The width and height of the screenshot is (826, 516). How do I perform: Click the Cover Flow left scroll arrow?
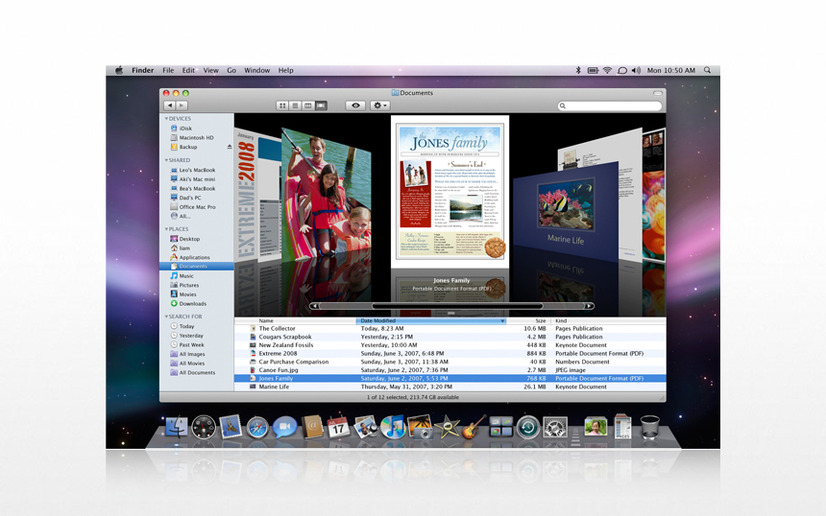coord(314,306)
